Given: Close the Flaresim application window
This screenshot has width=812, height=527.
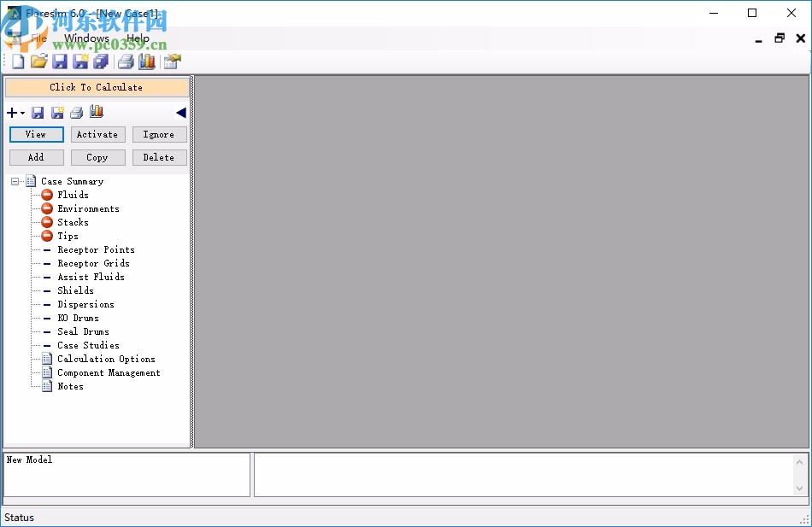Looking at the screenshot, I should [791, 13].
